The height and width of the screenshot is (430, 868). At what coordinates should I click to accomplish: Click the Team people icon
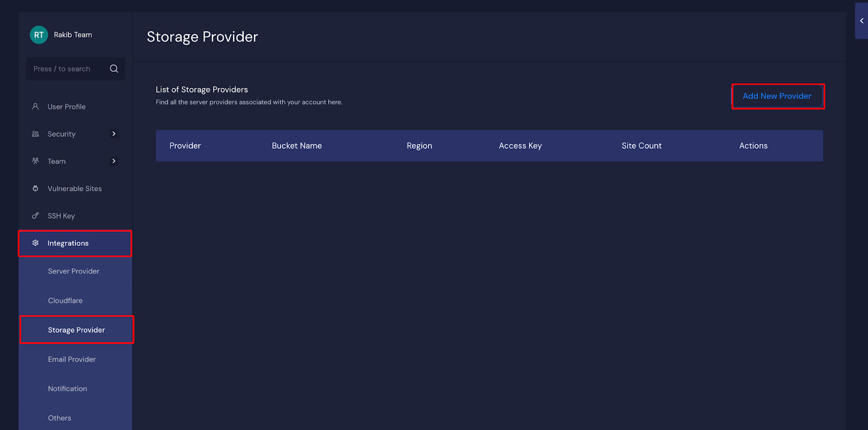point(35,161)
